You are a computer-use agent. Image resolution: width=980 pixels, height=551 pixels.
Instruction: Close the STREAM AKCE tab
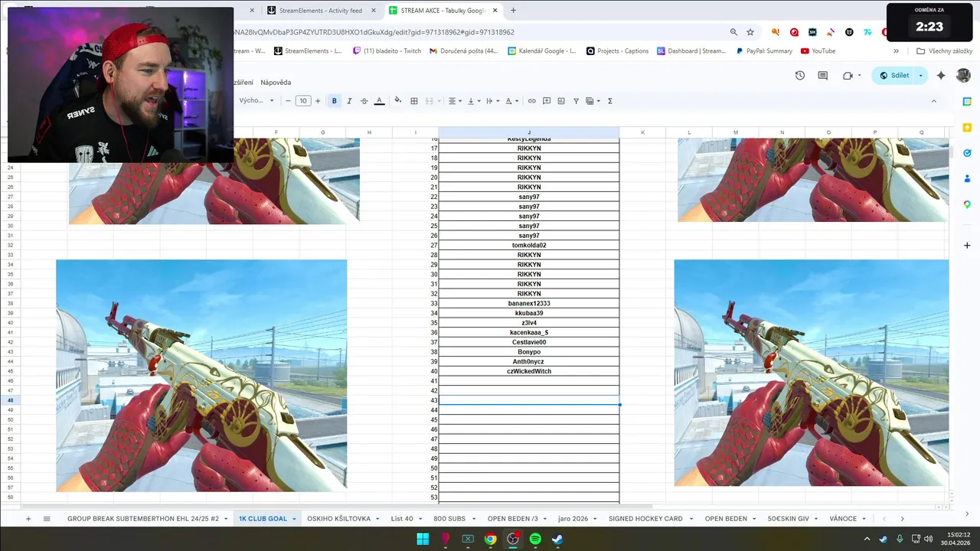click(x=495, y=11)
